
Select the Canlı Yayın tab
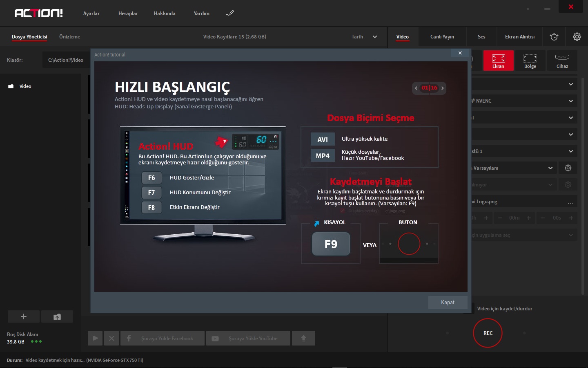[442, 37]
